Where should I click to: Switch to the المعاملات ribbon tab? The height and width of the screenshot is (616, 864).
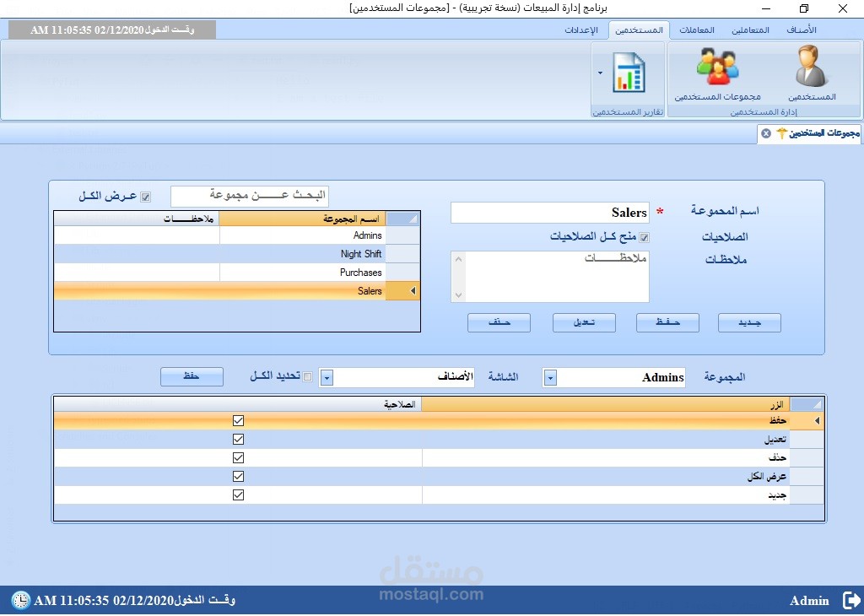coord(696,30)
